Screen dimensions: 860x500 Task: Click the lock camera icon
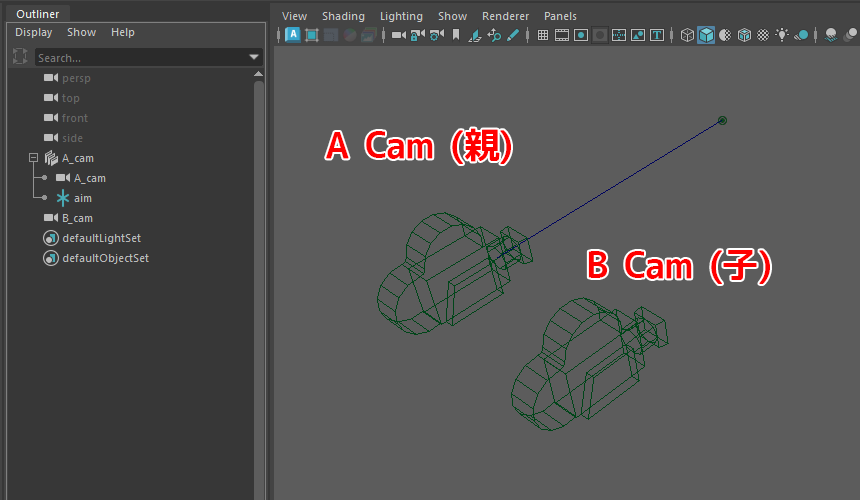417,35
